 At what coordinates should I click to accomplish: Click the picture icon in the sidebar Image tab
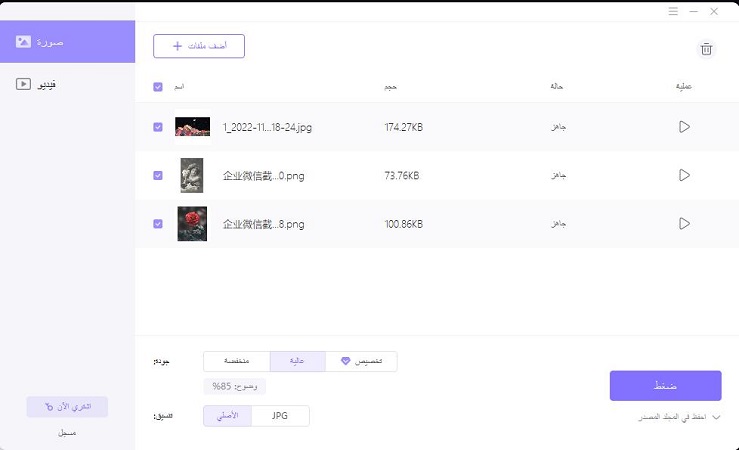(x=23, y=42)
